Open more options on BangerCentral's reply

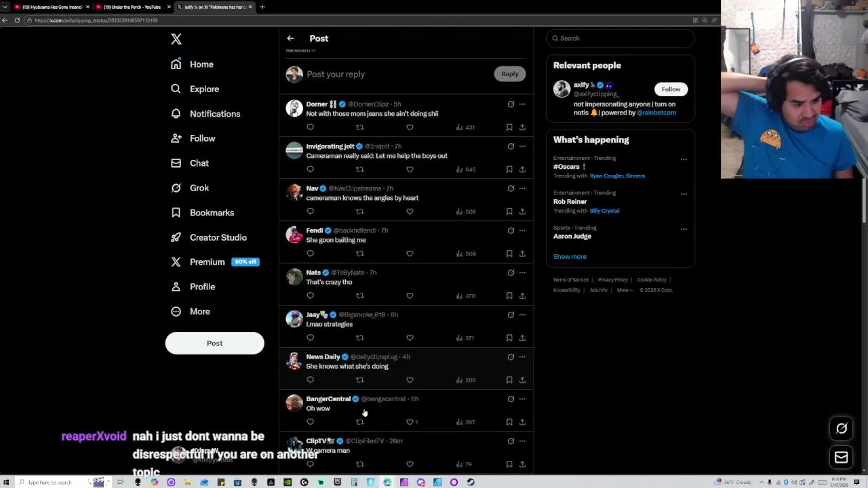click(522, 399)
